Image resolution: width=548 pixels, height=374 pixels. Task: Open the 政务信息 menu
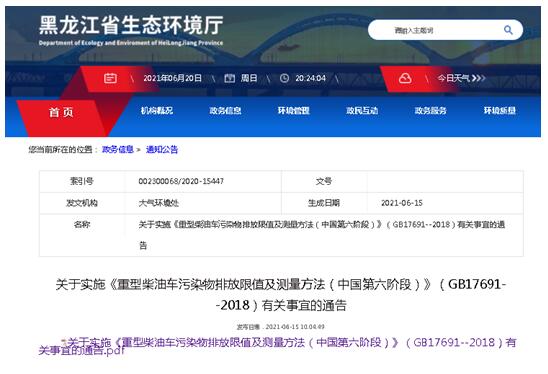[x=225, y=110]
